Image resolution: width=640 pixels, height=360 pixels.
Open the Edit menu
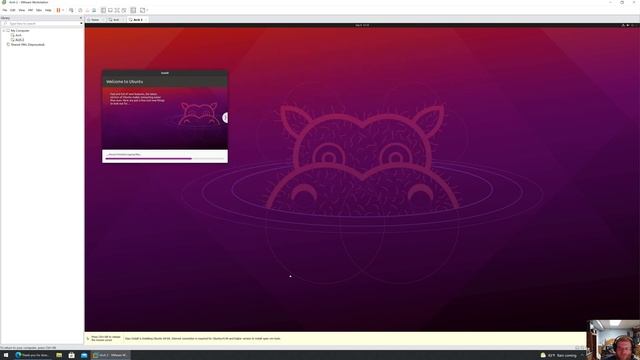point(13,10)
